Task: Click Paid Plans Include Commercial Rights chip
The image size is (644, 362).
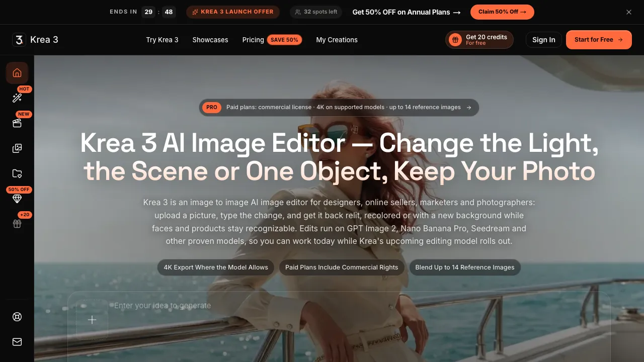Action: [342, 267]
